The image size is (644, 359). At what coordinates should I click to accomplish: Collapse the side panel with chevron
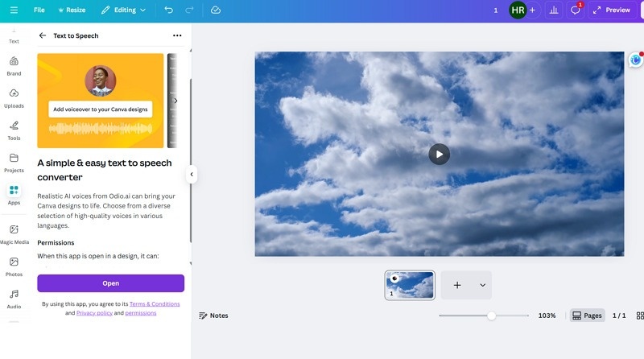pyautogui.click(x=192, y=174)
